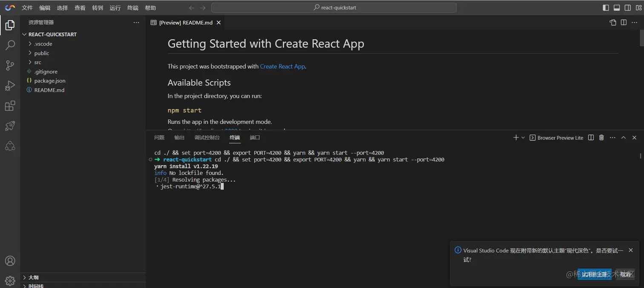Toggle the secondary sidebar layout button
This screenshot has height=288, width=644.
[x=627, y=8]
